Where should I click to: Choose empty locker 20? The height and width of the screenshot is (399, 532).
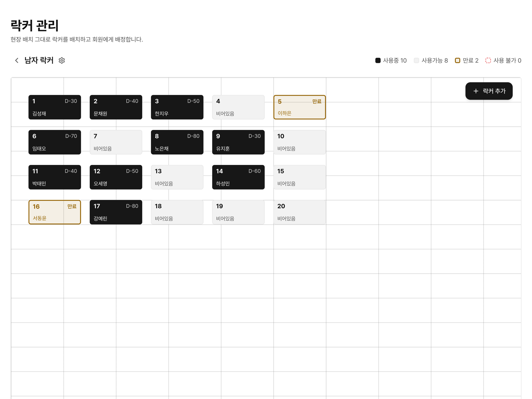tap(300, 212)
